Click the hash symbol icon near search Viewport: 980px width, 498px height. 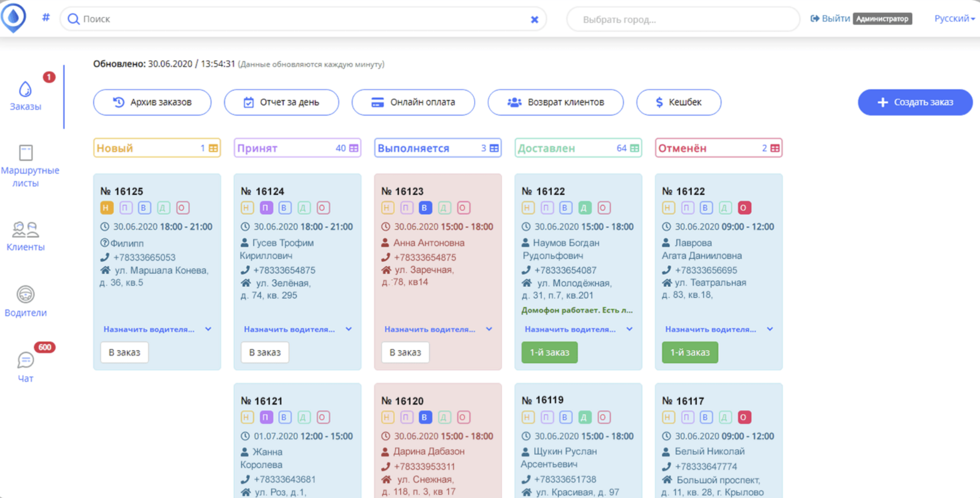(46, 18)
